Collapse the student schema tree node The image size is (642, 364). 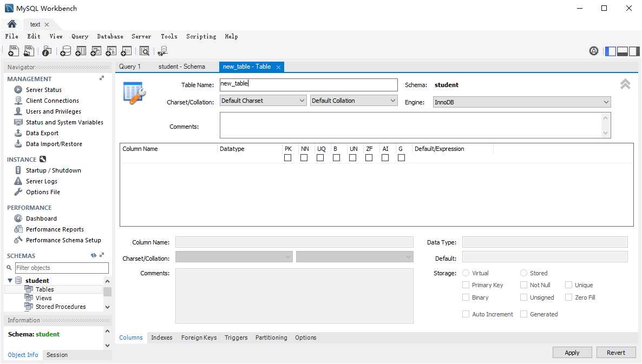click(x=10, y=281)
